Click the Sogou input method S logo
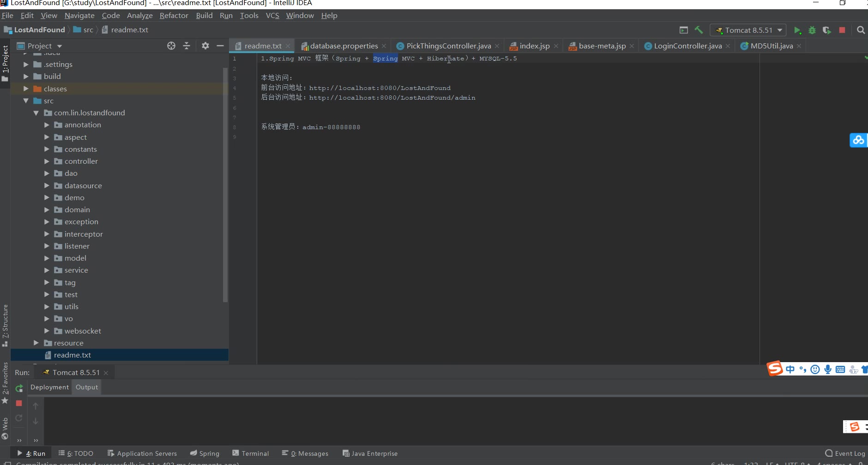Viewport: 868px width, 465px height. (775, 368)
